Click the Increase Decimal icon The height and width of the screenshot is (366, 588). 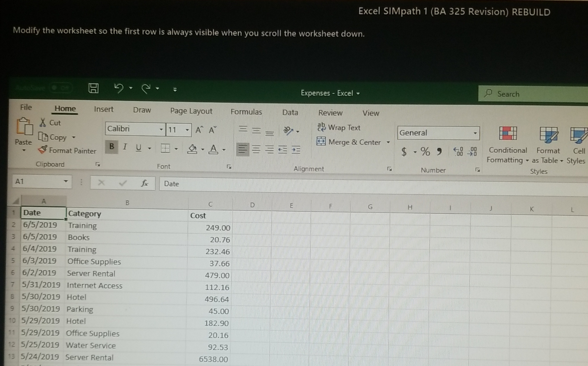(x=459, y=152)
